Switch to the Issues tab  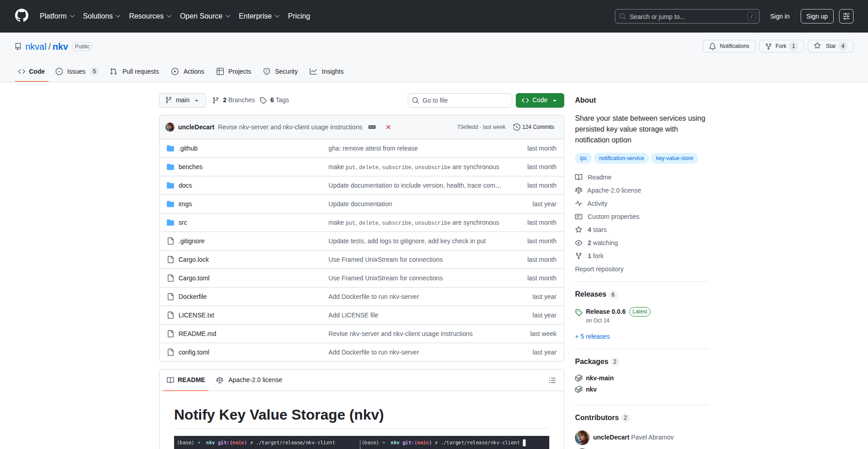(76, 71)
